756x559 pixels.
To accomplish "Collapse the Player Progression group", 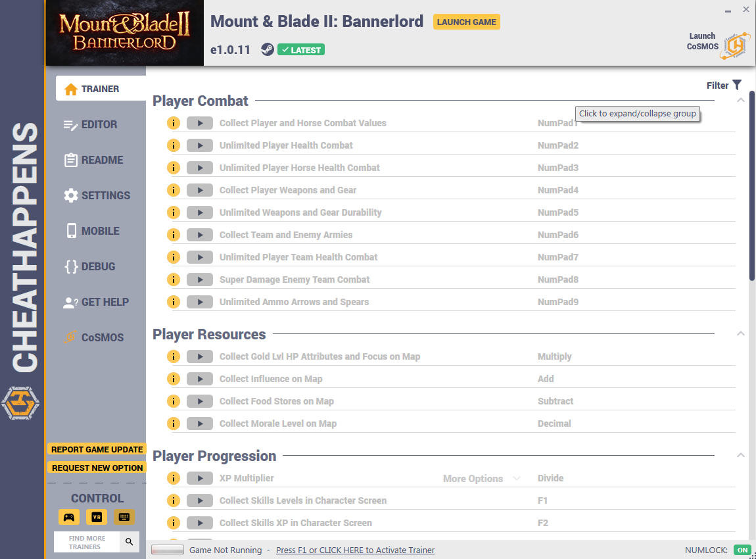I will [x=741, y=455].
